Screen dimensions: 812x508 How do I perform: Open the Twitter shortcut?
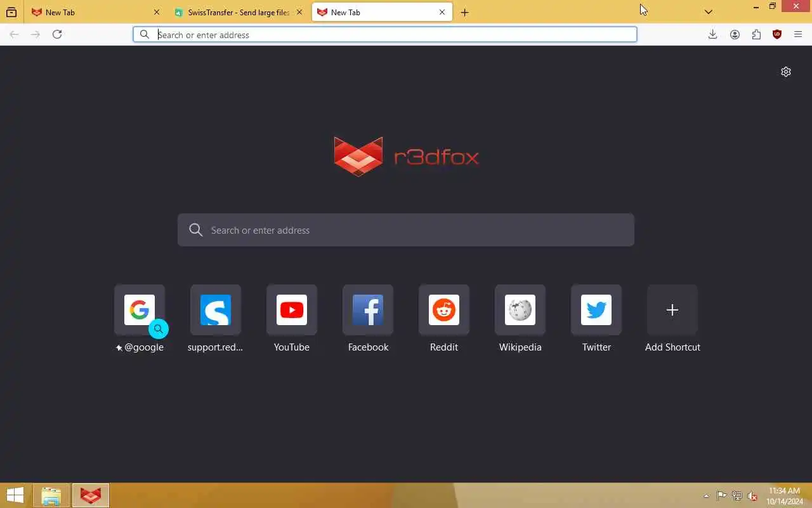click(596, 319)
